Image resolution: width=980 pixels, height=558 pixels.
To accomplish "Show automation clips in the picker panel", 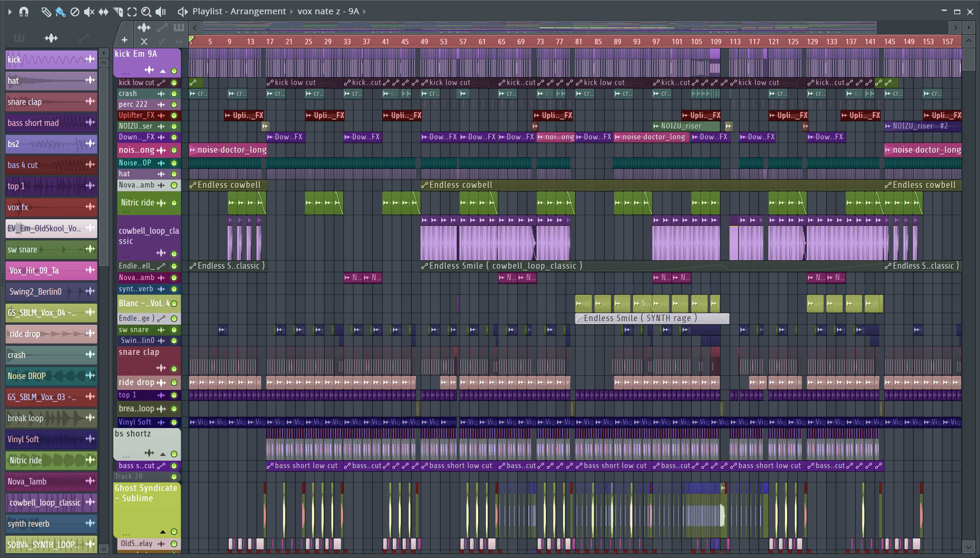I will click(83, 38).
